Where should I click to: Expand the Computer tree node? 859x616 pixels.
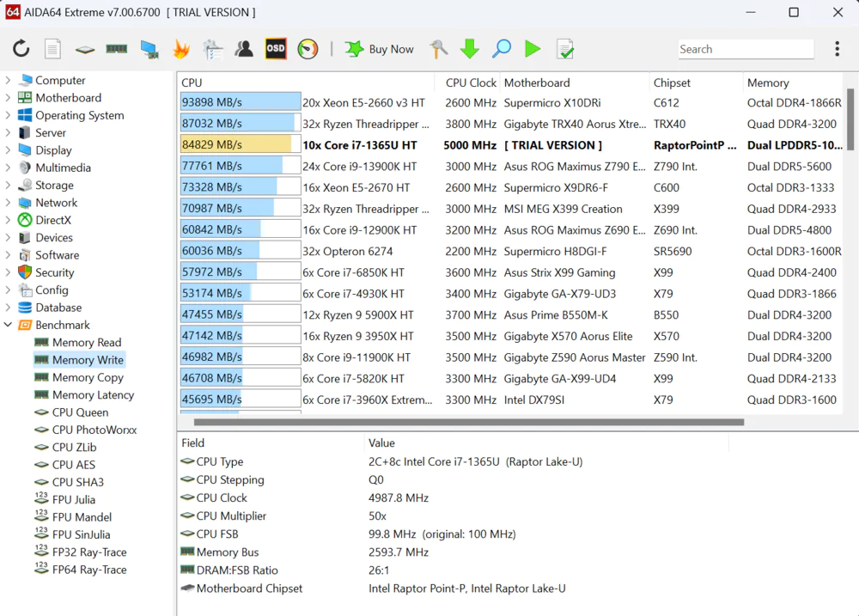tap(8, 80)
